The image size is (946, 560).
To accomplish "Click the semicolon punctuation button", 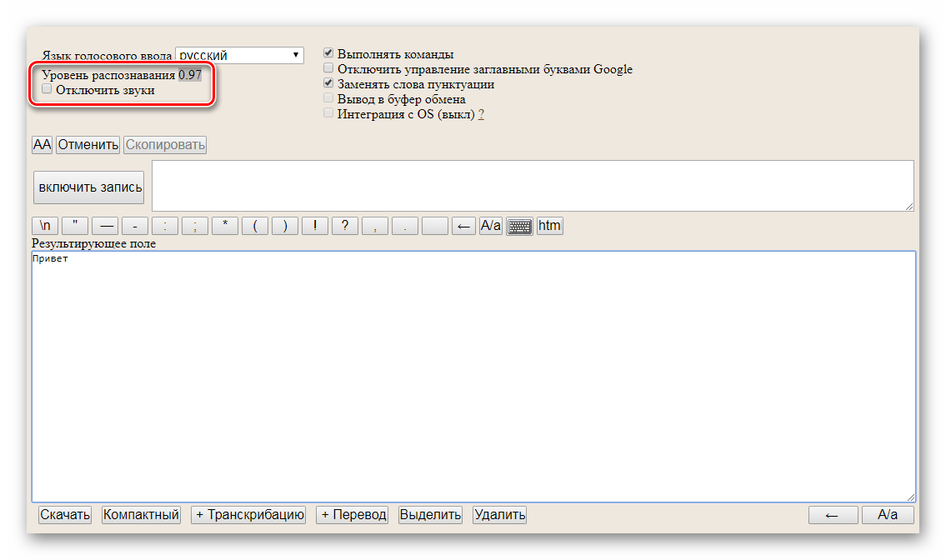I will tap(195, 226).
